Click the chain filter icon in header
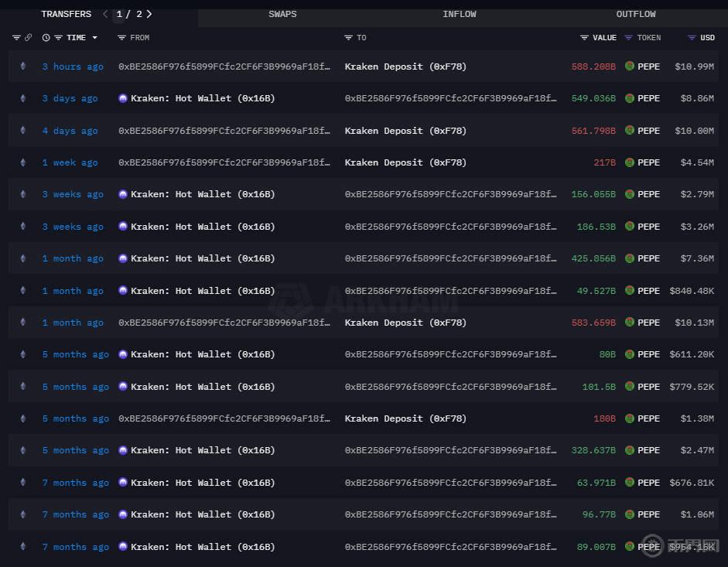728x567 pixels. point(16,38)
